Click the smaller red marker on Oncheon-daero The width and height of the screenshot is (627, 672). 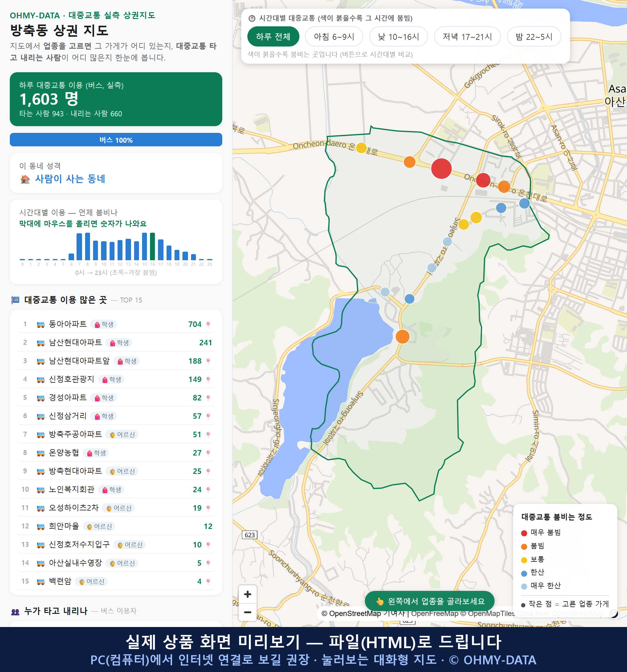483,180
